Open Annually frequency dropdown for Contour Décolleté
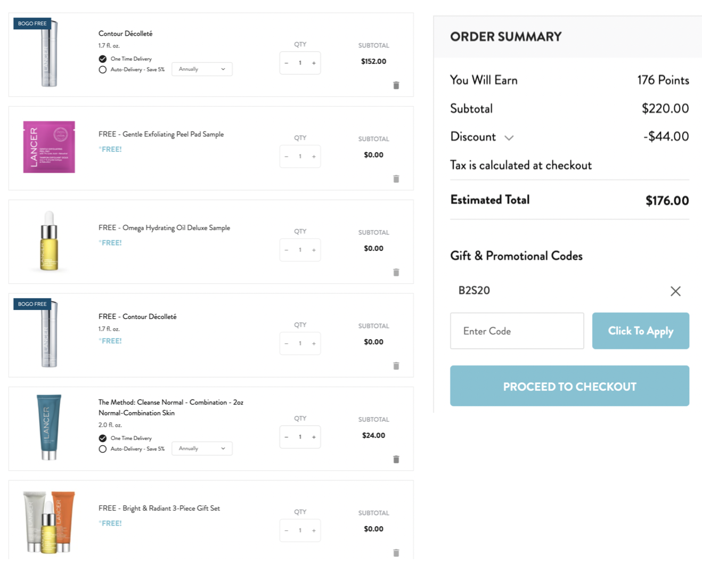702x588 pixels. (x=202, y=69)
